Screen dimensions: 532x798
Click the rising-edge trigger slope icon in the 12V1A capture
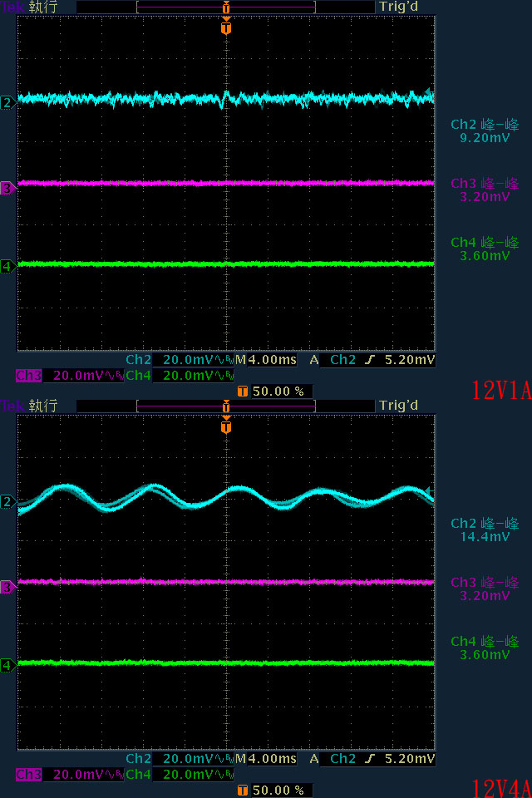(370, 360)
